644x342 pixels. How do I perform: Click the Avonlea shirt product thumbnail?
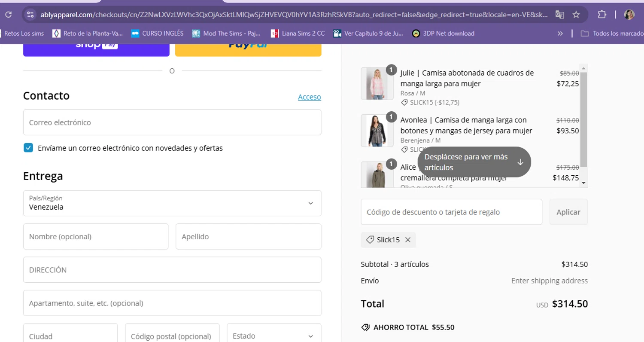tap(377, 131)
